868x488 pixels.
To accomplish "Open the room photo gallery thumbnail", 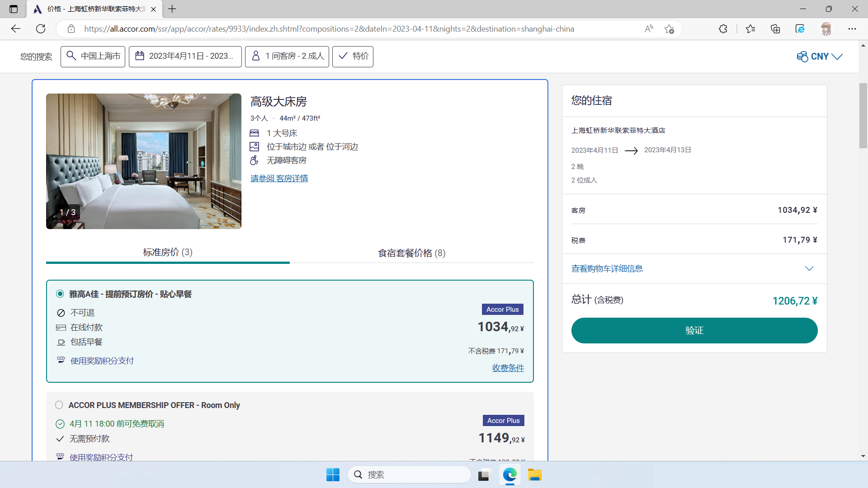I will point(144,161).
